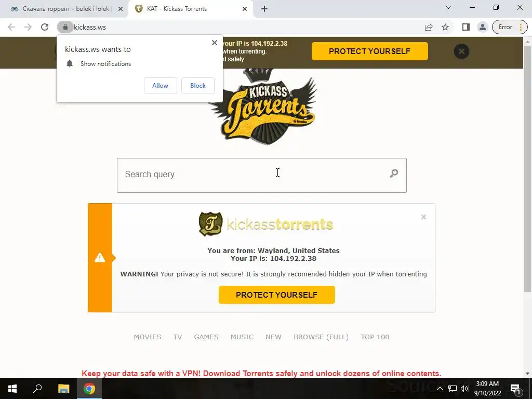Open the Chrome Error menu button
Viewport: 532px width, 399px height.
click(x=510, y=27)
